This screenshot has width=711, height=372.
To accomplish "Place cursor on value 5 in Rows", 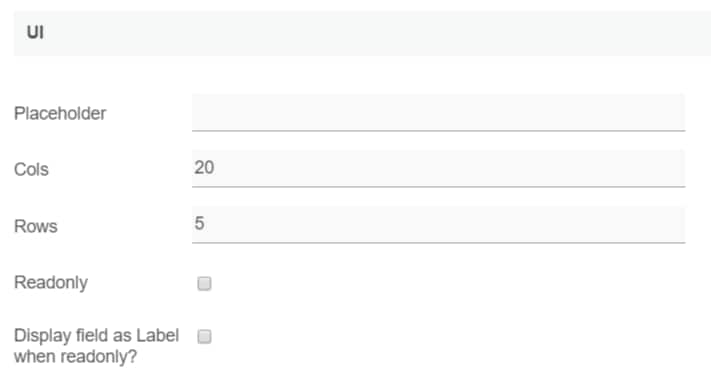I will 200,223.
